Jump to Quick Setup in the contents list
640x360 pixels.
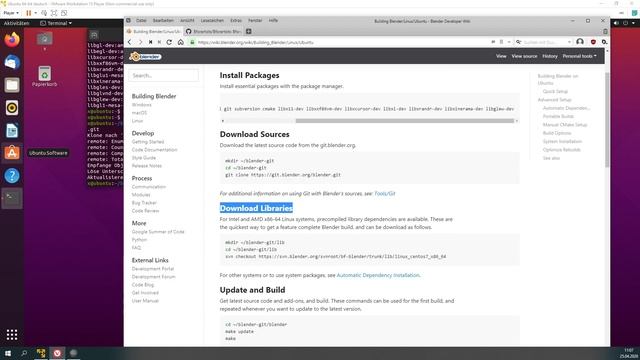click(555, 91)
